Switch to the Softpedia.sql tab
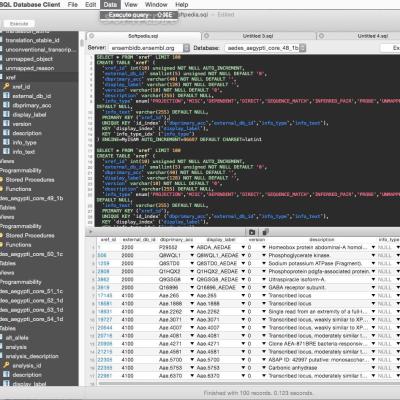 [x=143, y=36]
